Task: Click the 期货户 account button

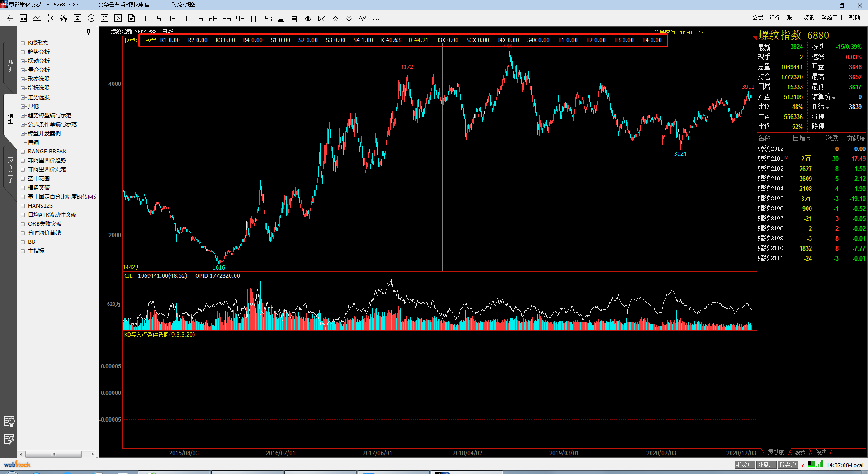Action: click(744, 465)
